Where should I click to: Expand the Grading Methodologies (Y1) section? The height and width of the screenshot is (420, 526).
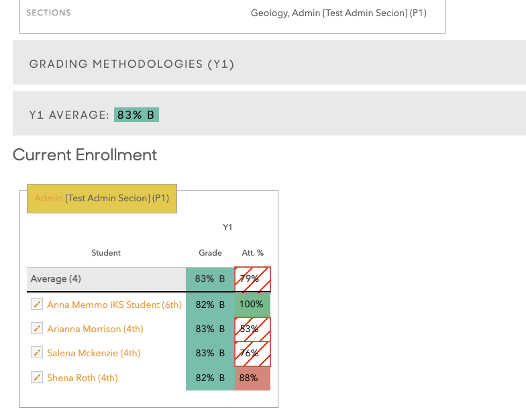tap(131, 64)
